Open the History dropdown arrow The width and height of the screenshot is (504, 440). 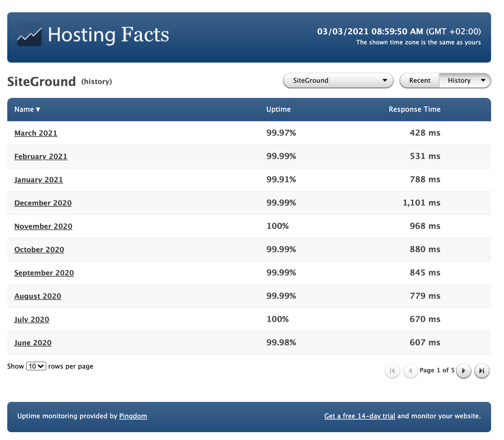pyautogui.click(x=483, y=81)
